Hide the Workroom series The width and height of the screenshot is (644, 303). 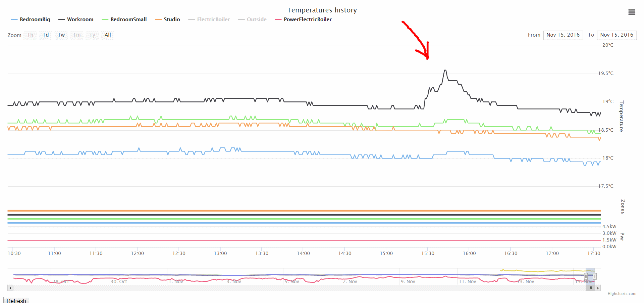[x=76, y=19]
